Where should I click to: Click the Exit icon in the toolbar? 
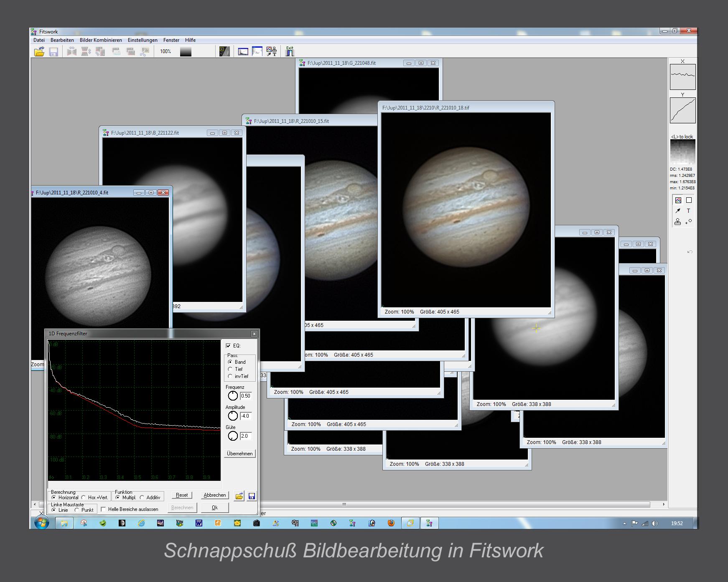point(290,51)
